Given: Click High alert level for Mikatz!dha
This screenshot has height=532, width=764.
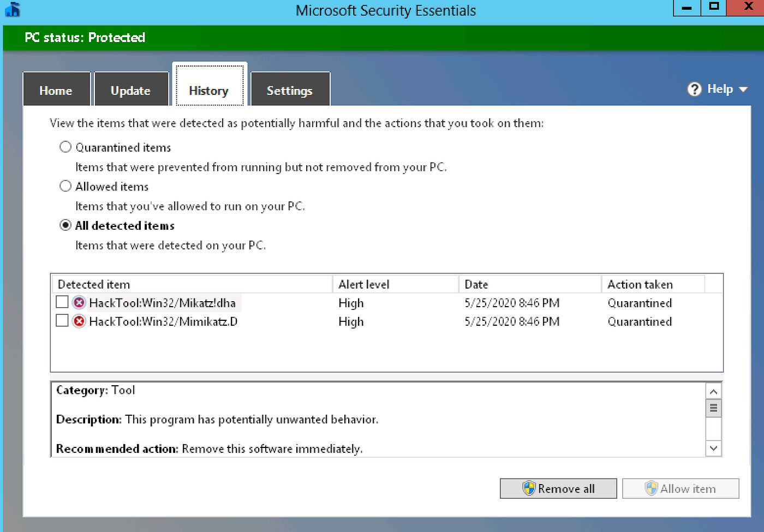Looking at the screenshot, I should click(351, 303).
